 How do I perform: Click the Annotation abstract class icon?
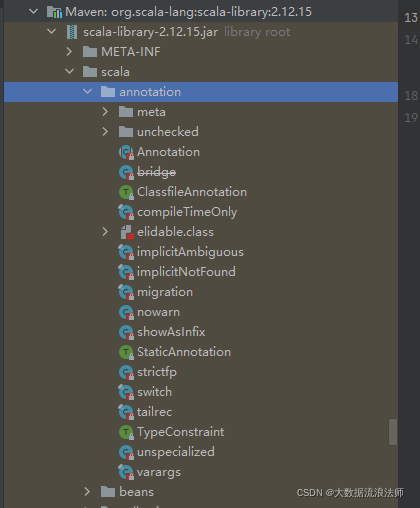coord(126,152)
